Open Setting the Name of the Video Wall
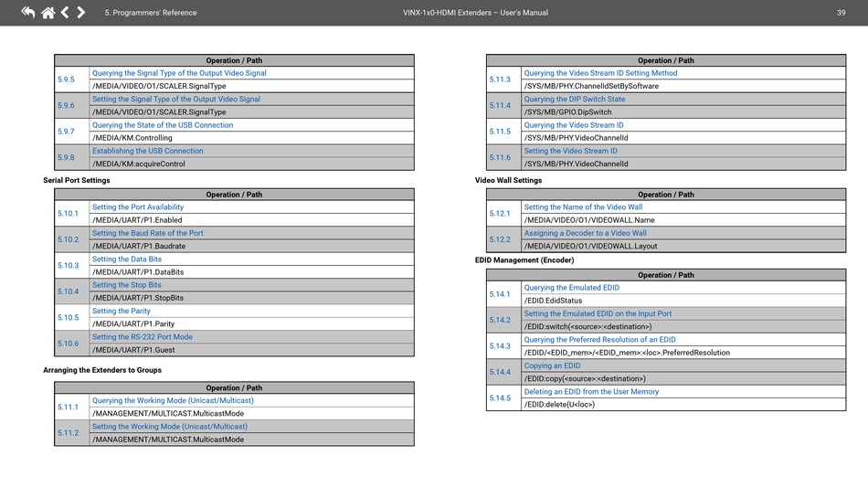868x487 pixels. [x=583, y=207]
